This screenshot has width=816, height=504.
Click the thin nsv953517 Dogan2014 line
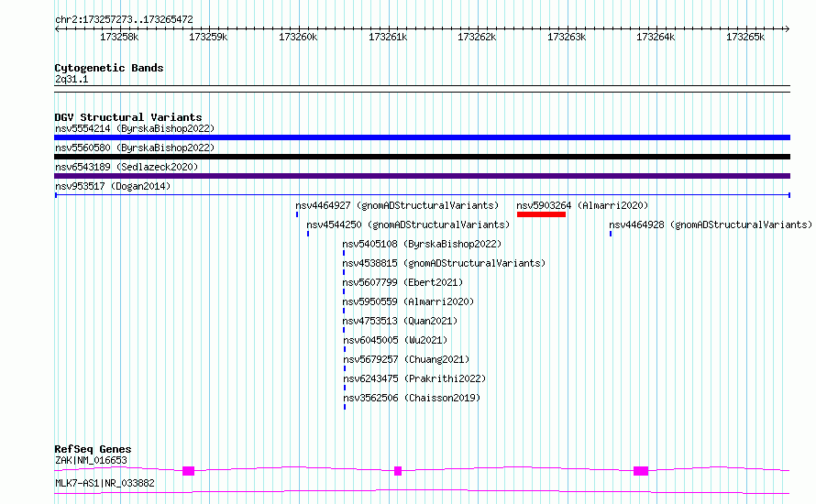pos(422,195)
